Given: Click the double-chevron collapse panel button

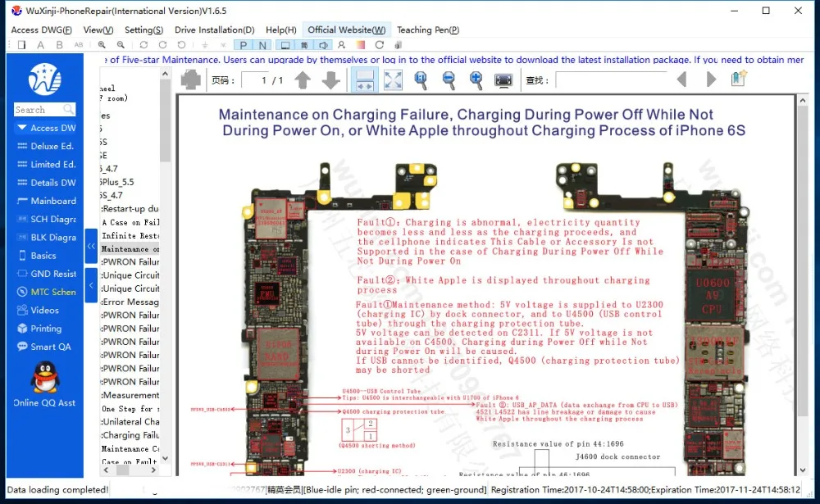Looking at the screenshot, I should 91,246.
